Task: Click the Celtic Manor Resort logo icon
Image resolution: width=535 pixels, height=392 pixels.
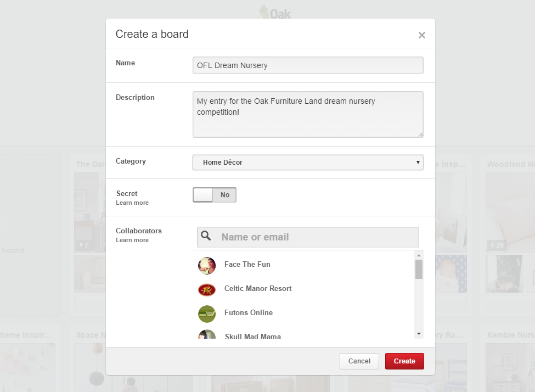Action: (x=207, y=289)
